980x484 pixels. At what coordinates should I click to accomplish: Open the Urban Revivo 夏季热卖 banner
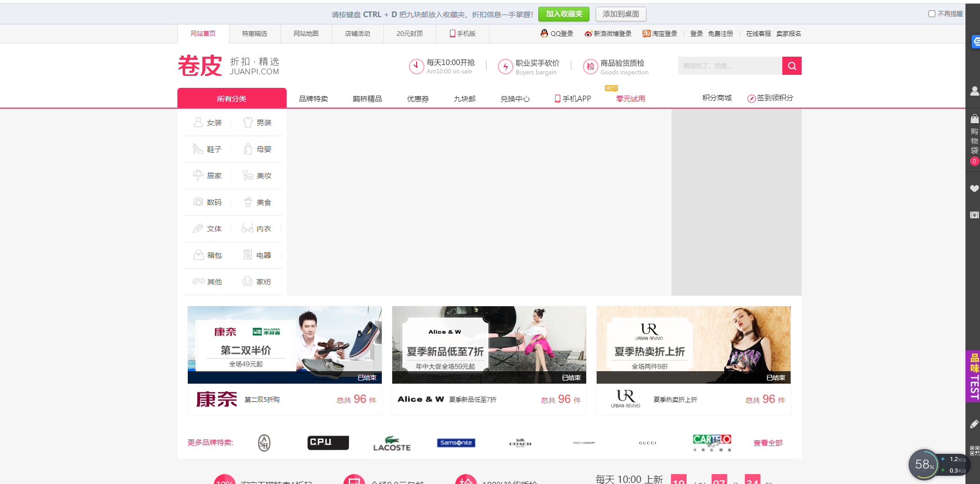(x=693, y=345)
